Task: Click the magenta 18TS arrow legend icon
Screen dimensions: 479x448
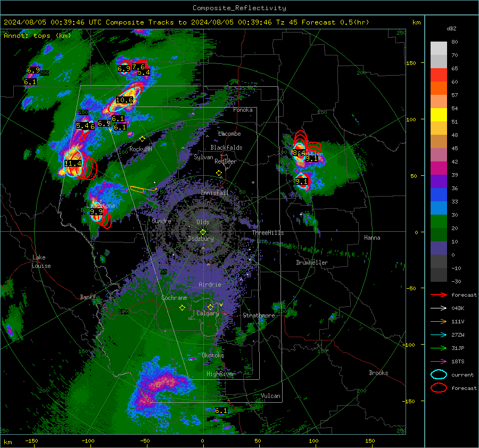Action: click(x=439, y=362)
